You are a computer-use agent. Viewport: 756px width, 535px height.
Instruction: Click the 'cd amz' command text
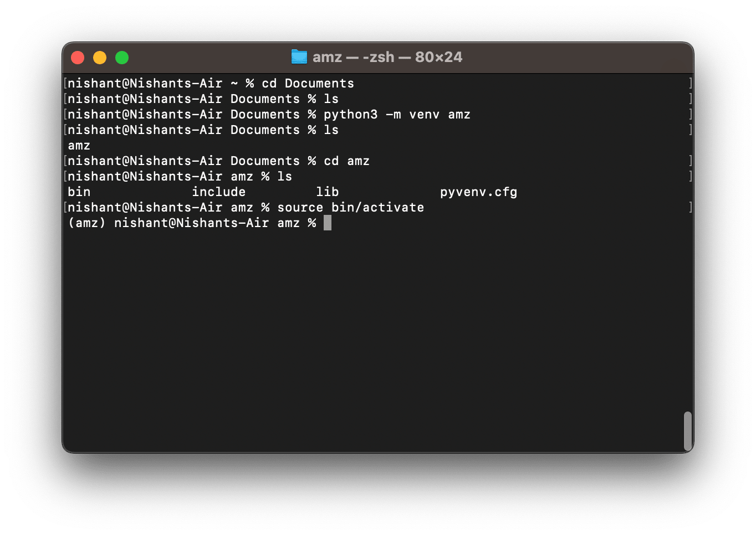click(x=346, y=161)
